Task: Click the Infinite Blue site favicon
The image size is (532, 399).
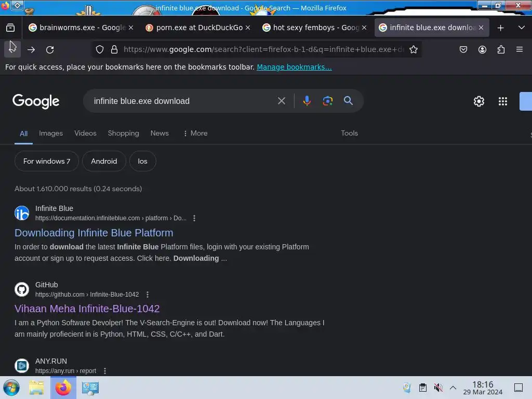Action: click(x=22, y=213)
